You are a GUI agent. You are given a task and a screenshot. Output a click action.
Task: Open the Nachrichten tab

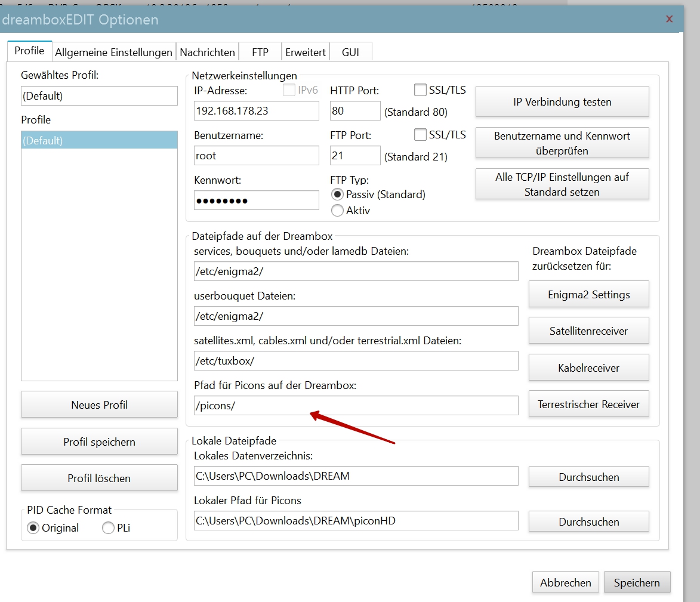tap(207, 52)
